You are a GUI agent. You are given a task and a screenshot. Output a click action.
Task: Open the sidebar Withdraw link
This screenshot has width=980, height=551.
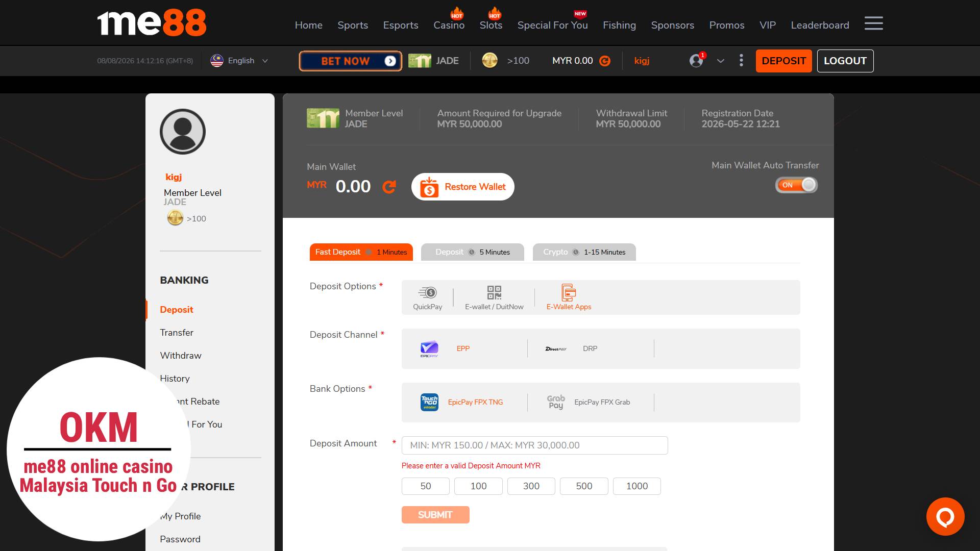pyautogui.click(x=180, y=356)
